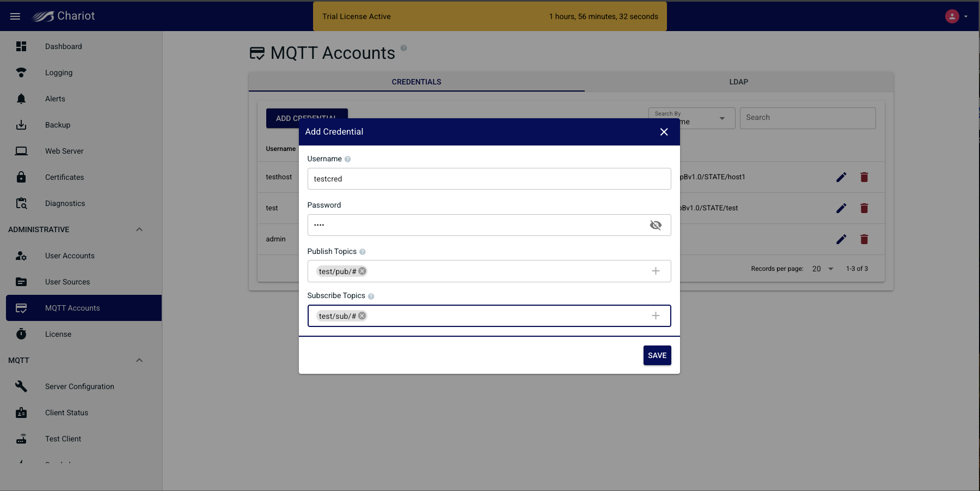Viewport: 980px width, 491px height.
Task: Toggle password visibility eye icon
Action: pos(656,225)
